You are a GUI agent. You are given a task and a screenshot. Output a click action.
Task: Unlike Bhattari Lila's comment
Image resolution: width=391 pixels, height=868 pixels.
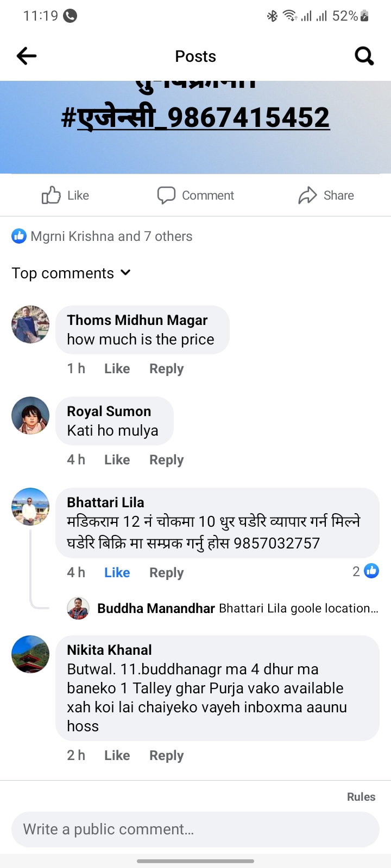117,572
